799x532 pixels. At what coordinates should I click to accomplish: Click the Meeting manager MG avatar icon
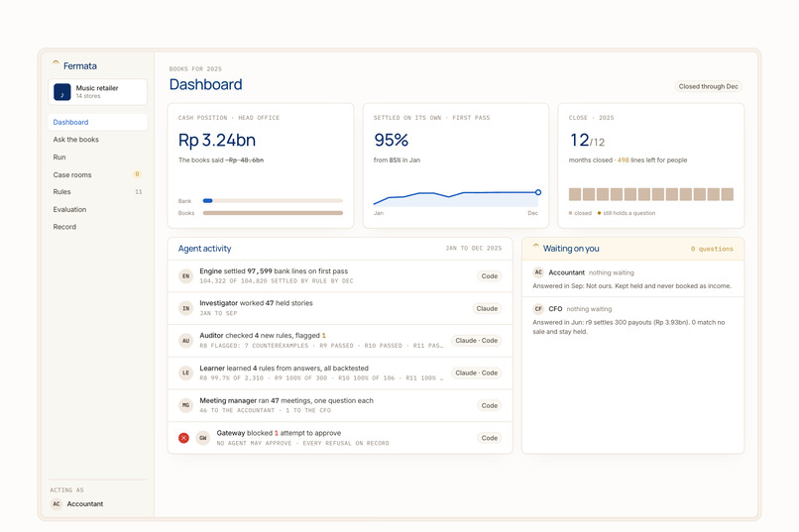[186, 405]
